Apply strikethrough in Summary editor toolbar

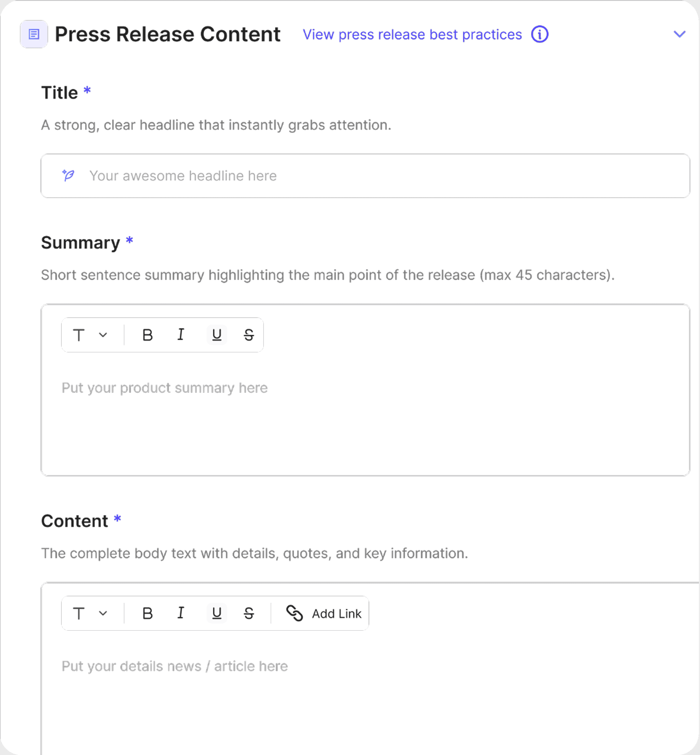248,335
